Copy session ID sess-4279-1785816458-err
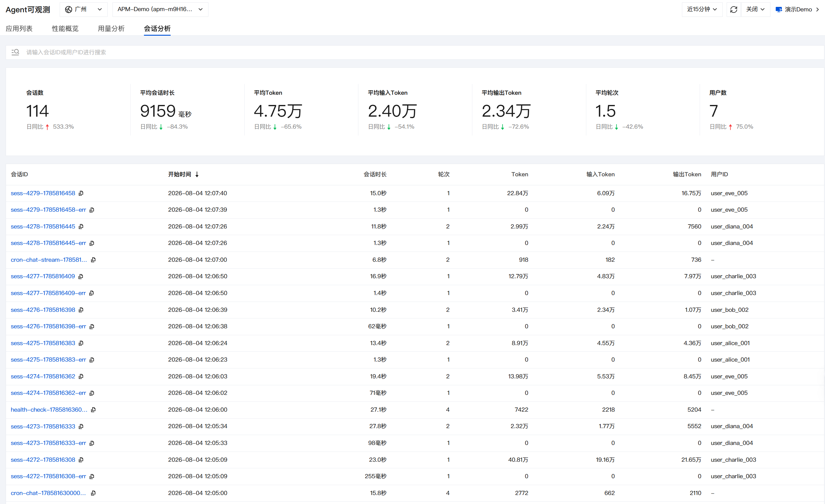 pos(92,210)
